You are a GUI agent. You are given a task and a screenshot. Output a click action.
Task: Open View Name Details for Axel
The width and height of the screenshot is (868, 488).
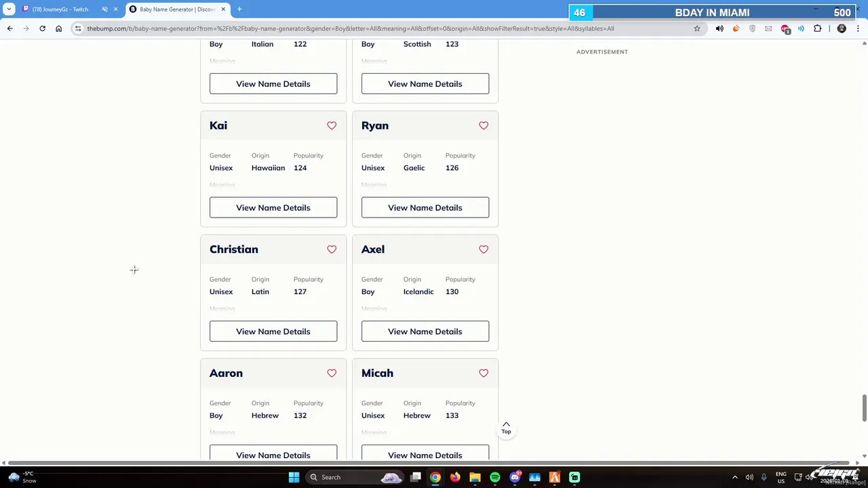pyautogui.click(x=425, y=331)
